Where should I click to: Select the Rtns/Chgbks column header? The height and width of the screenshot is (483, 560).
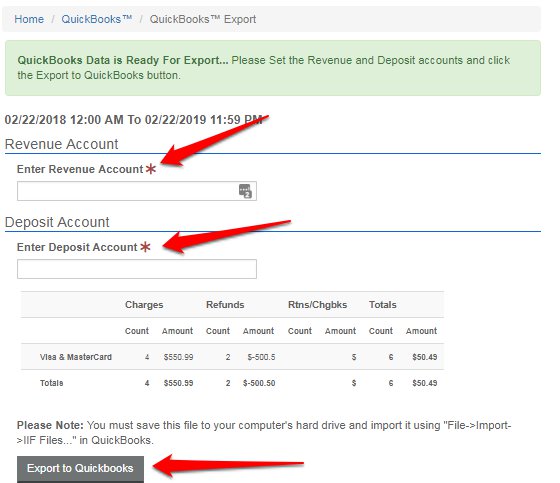pos(318,305)
